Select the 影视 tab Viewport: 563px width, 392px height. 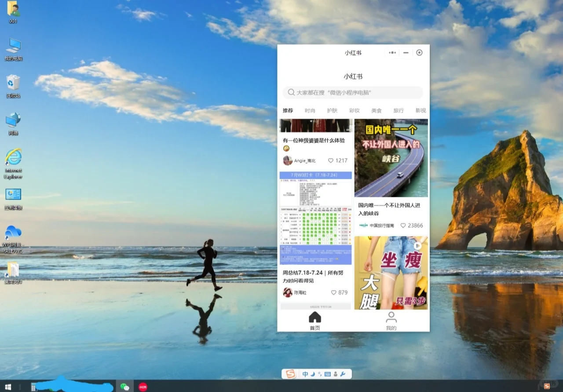pyautogui.click(x=421, y=111)
